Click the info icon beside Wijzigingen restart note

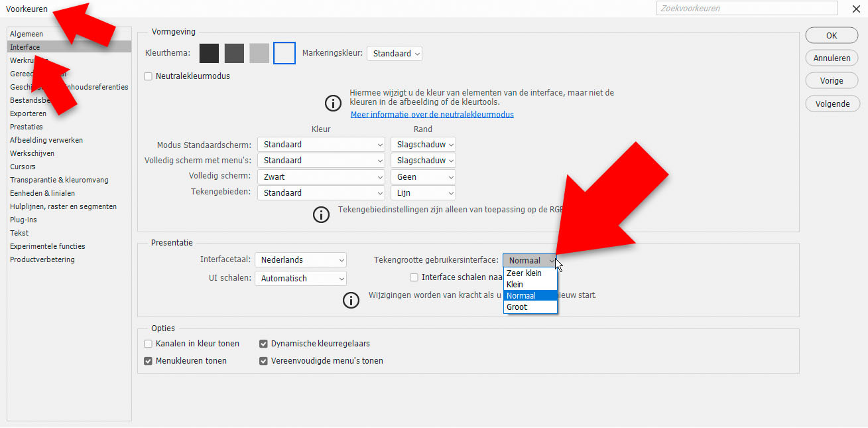point(351,300)
